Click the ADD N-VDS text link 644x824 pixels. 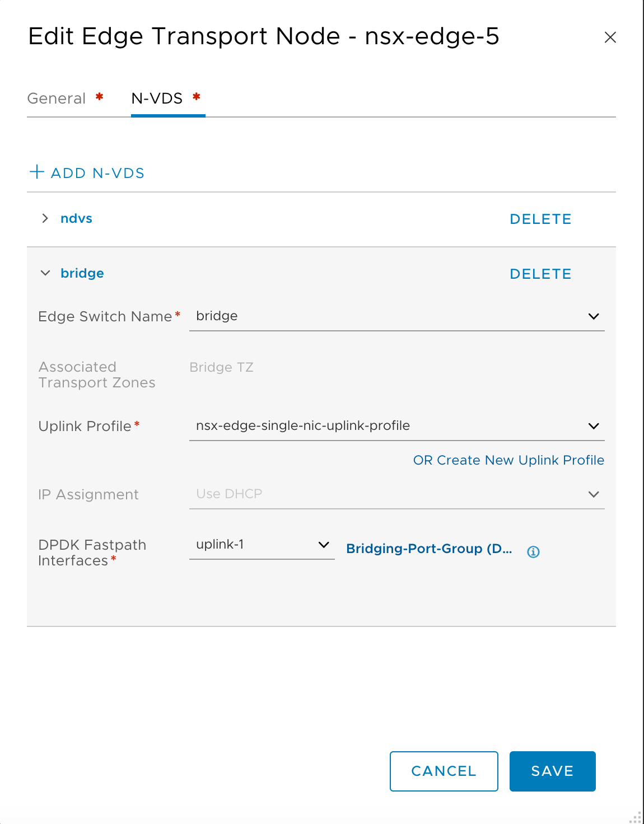(97, 174)
